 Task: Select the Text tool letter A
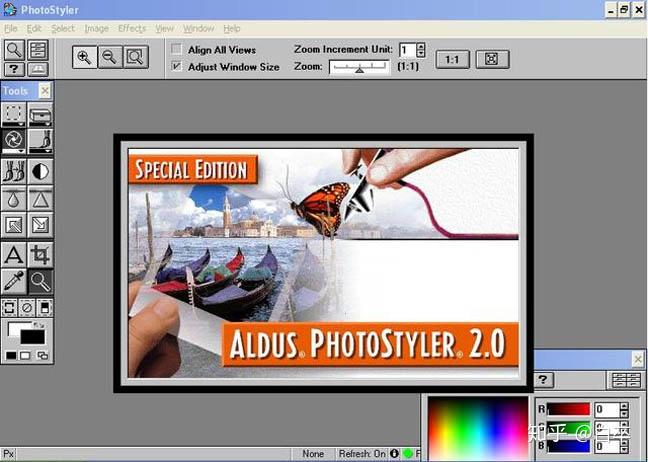coord(14,255)
